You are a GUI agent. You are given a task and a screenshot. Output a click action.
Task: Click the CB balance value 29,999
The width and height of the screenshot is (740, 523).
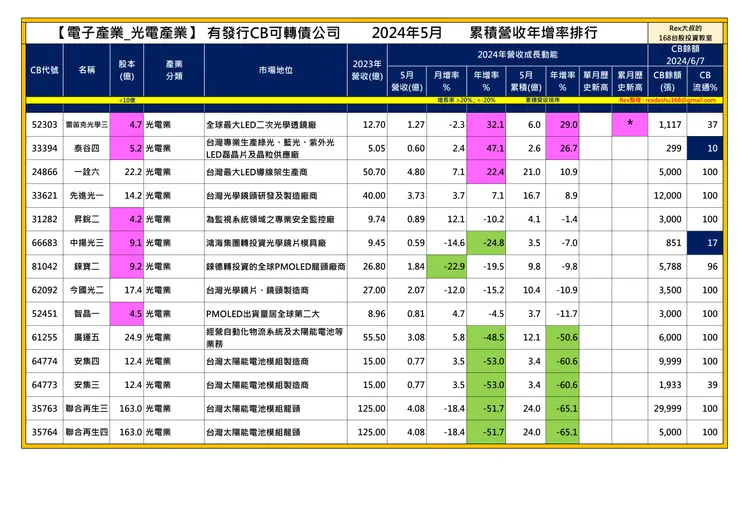(667, 408)
